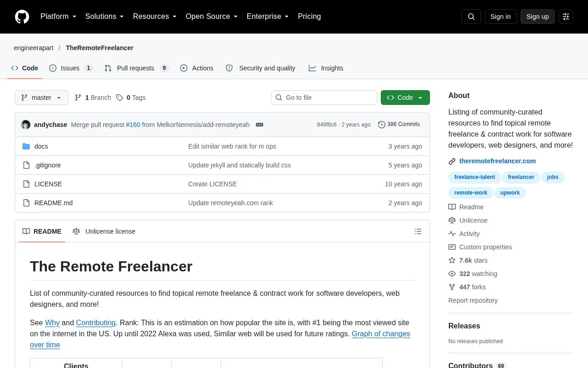The width and height of the screenshot is (588, 368).
Task: Click andychase's avatar thumbnail
Action: point(26,125)
